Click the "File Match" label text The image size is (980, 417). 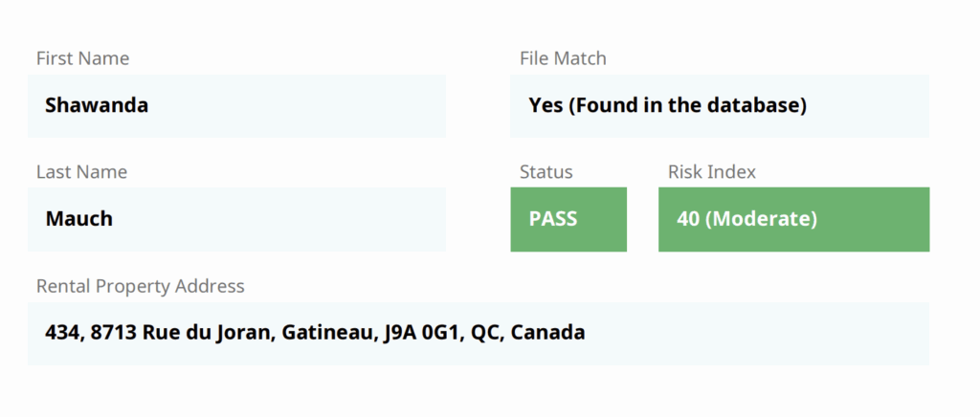point(563,58)
